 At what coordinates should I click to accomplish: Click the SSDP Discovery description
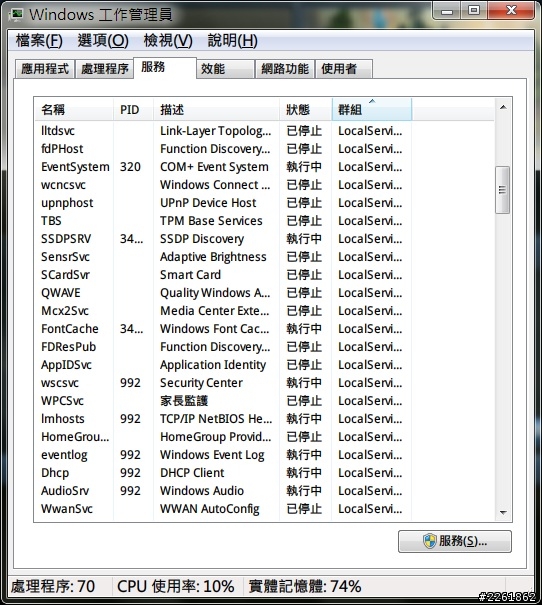point(202,239)
